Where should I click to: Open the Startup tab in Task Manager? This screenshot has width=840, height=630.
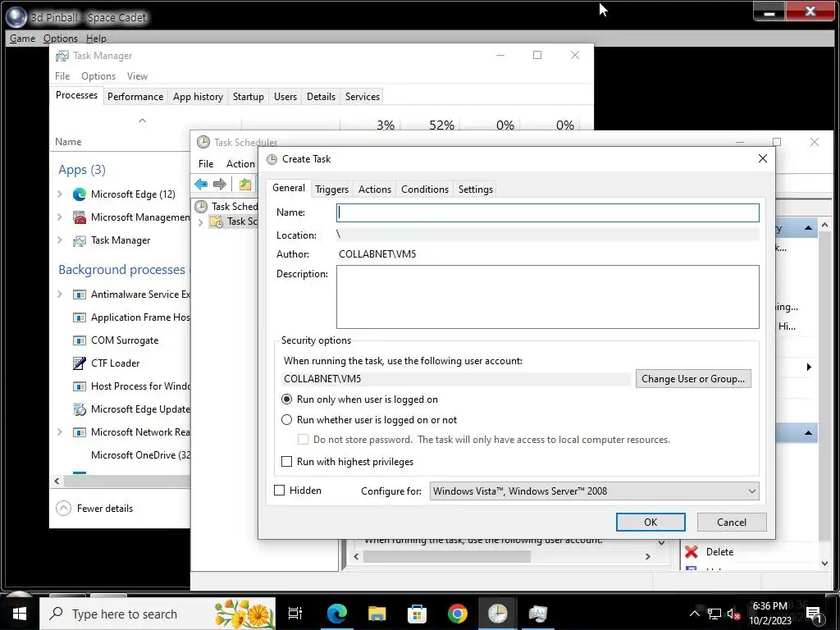[x=248, y=97]
